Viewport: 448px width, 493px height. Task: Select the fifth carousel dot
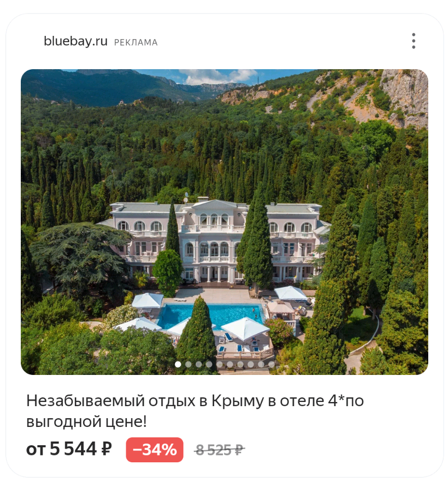pyautogui.click(x=219, y=364)
